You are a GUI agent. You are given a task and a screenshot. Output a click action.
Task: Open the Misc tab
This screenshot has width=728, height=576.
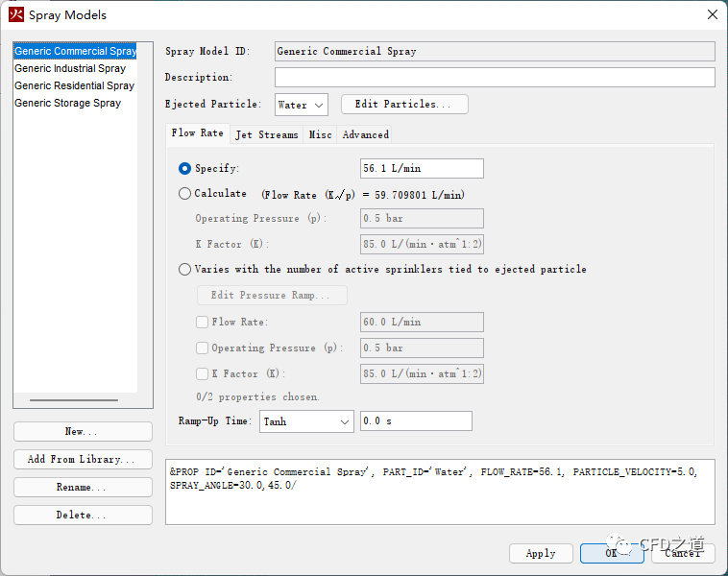coord(320,134)
